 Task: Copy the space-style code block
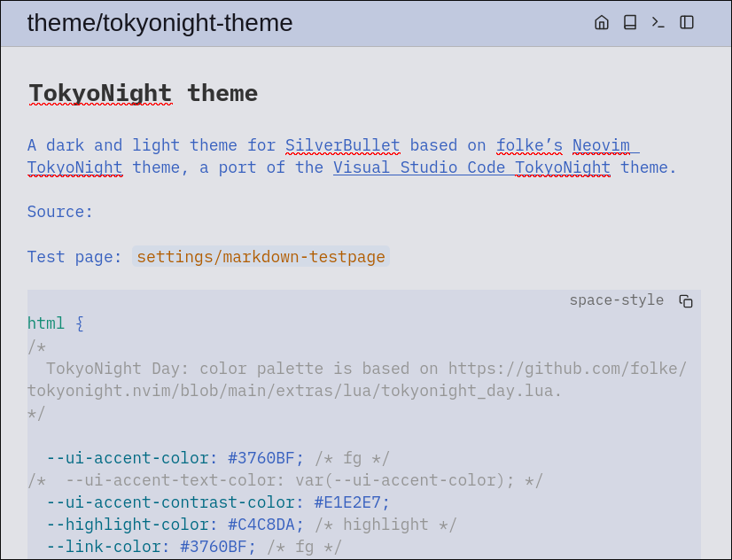tap(686, 301)
